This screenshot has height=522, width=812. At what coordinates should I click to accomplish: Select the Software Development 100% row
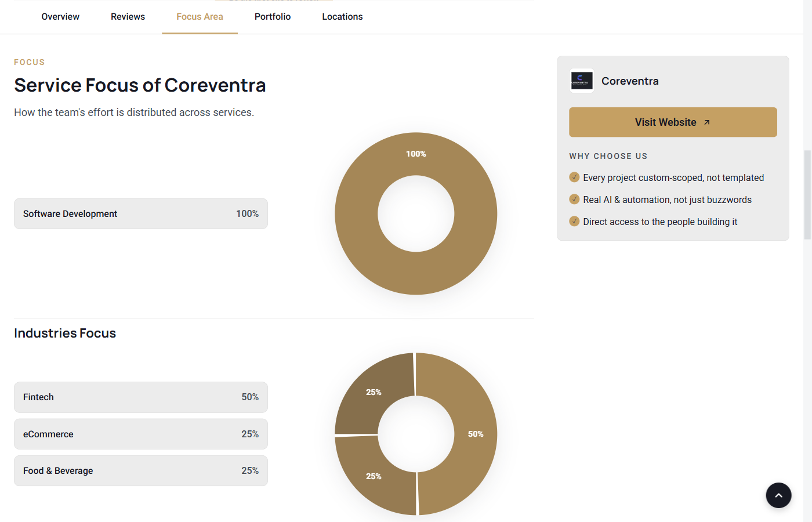(141, 213)
